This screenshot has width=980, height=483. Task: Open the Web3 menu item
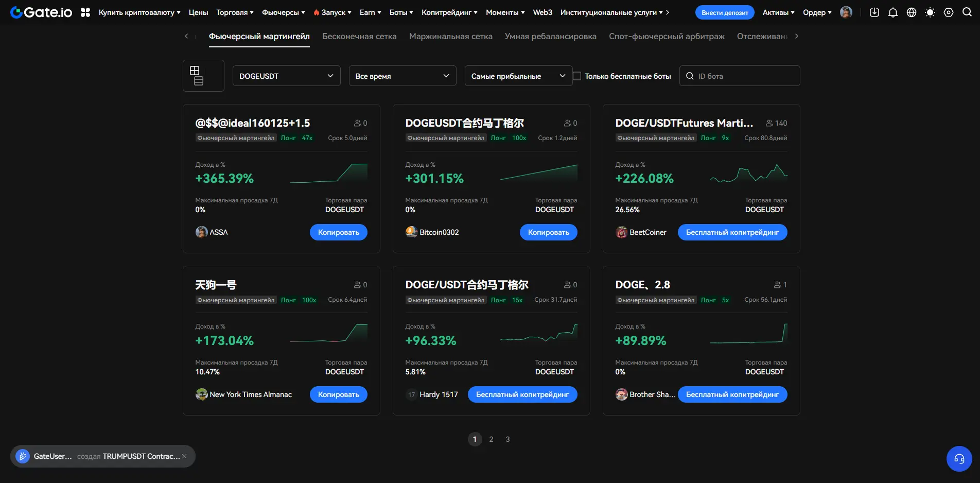[x=542, y=12]
